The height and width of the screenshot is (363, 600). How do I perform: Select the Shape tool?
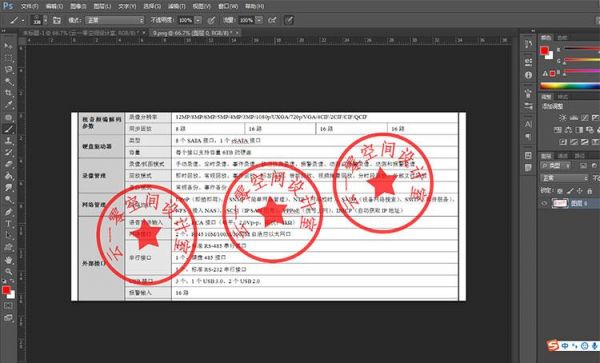click(x=8, y=247)
